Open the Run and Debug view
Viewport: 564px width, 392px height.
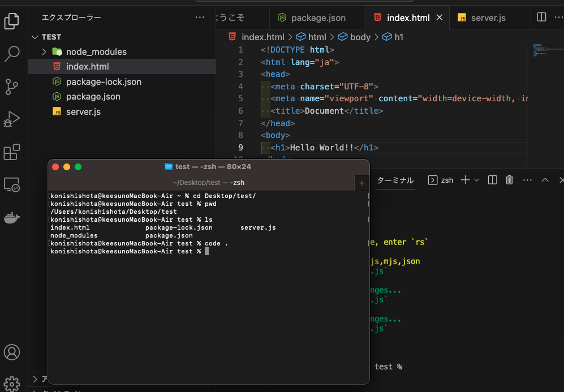click(11, 119)
